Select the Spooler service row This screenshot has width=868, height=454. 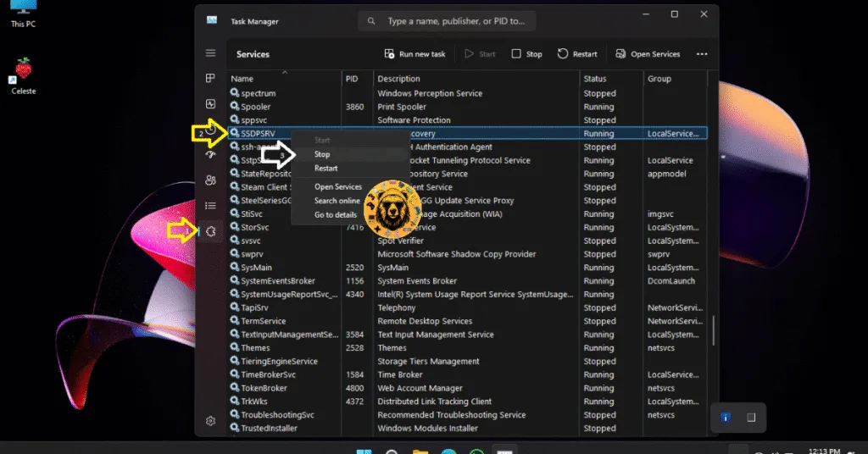(468, 107)
